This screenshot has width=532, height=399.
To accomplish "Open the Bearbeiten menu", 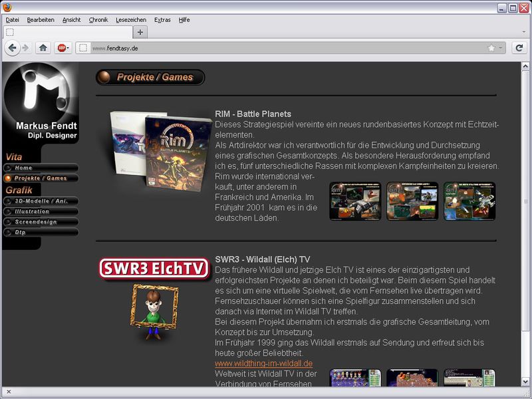I will 41,20.
